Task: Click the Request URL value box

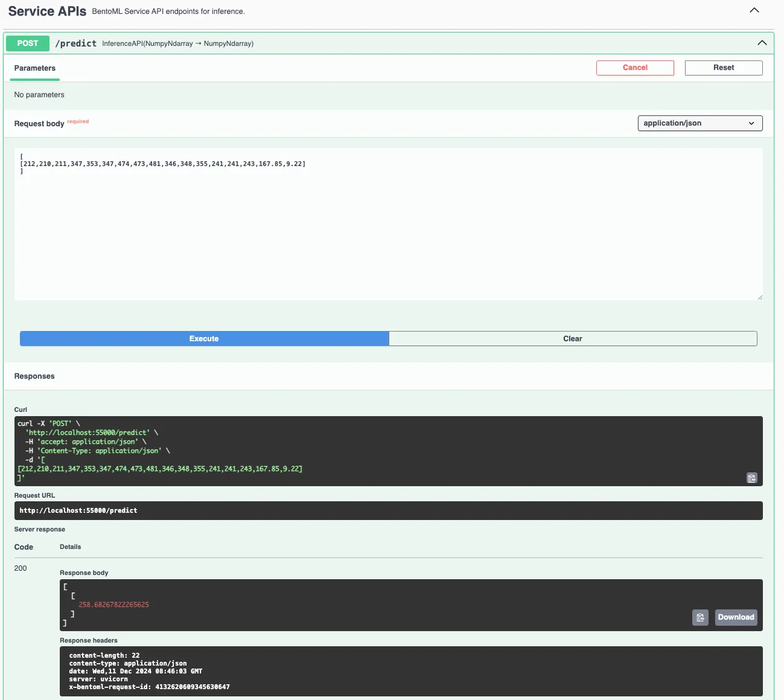Action: point(389,510)
